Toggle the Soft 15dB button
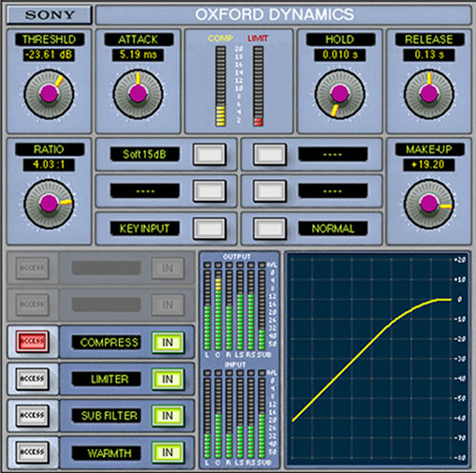 pos(209,154)
